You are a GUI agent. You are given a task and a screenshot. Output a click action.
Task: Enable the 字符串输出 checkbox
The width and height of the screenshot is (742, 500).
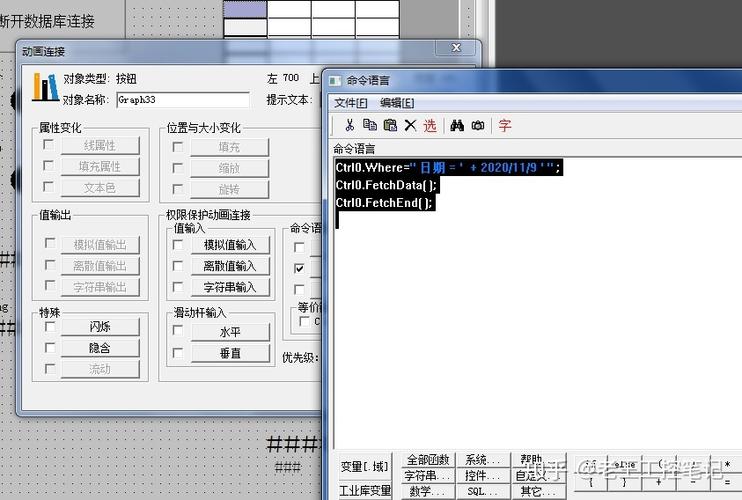50,285
